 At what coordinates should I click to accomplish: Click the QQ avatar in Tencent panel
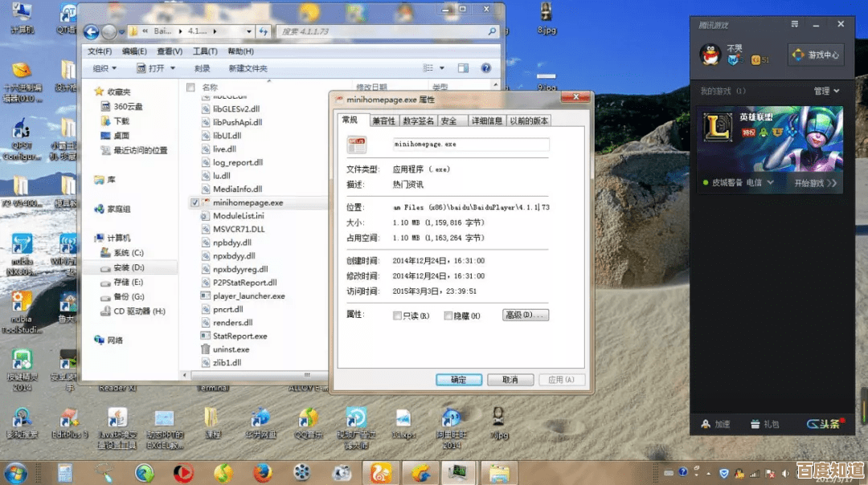click(712, 55)
